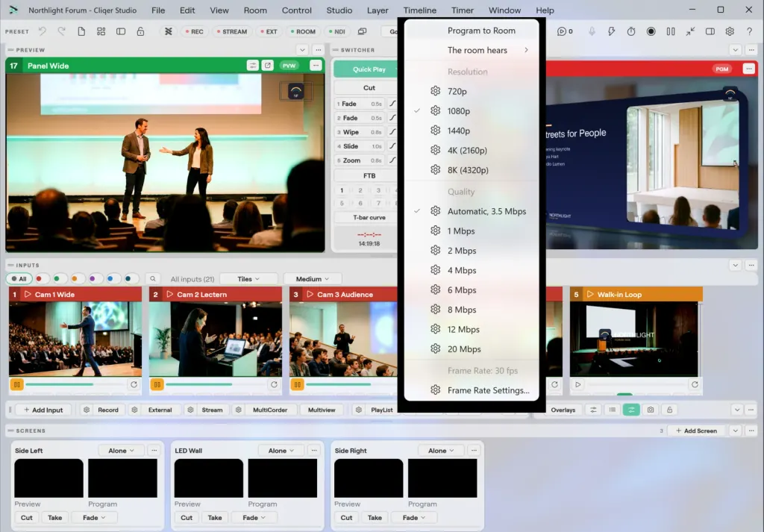This screenshot has height=532, width=764.
Task: Click the Cliqer logo icon beside REC
Action: pyautogui.click(x=168, y=31)
